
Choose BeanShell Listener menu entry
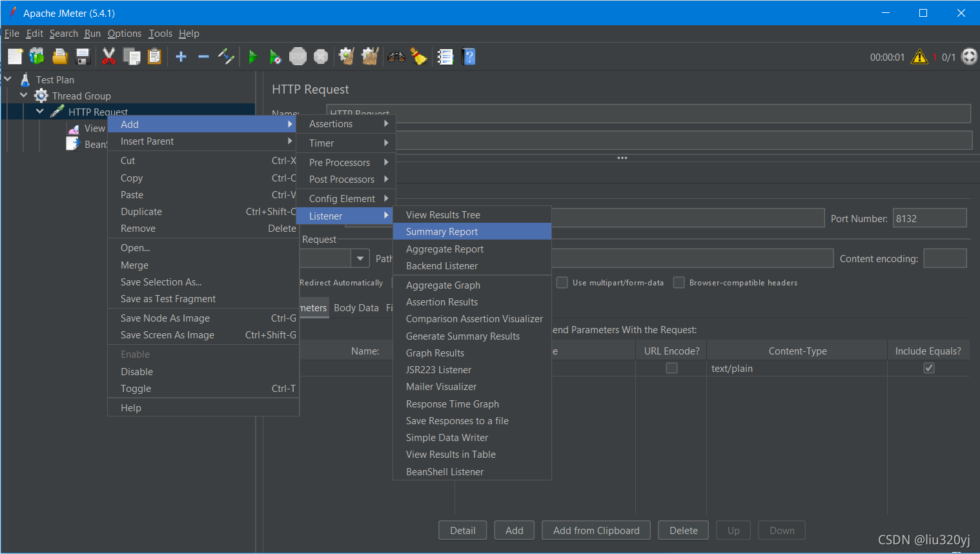coord(472,472)
